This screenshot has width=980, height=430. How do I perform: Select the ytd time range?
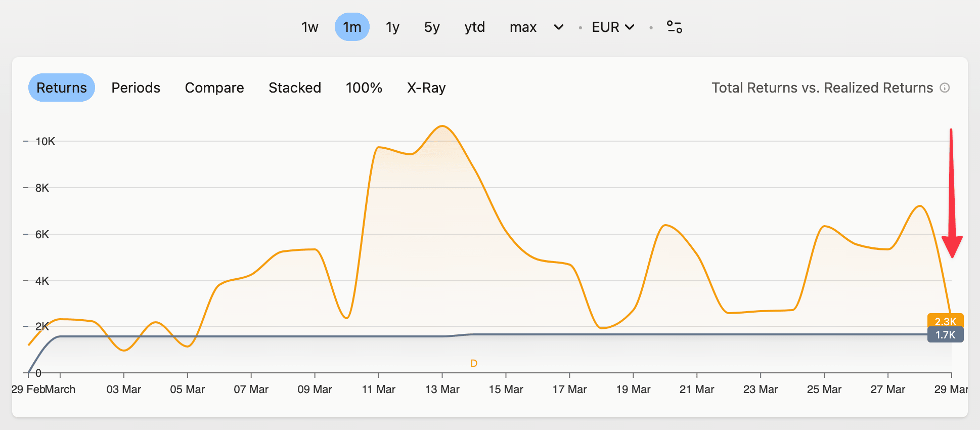474,27
